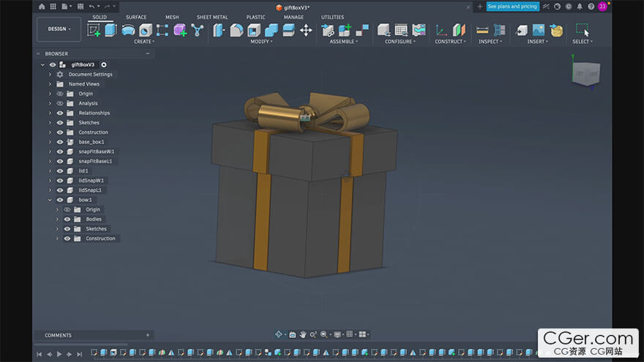Click the user profile avatar

coord(602,6)
